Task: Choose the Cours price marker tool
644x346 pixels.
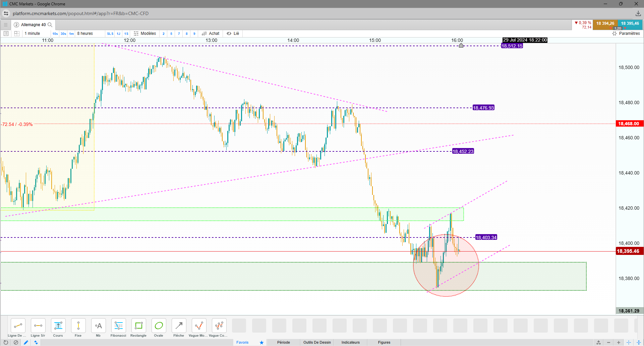Action: pos(58,328)
